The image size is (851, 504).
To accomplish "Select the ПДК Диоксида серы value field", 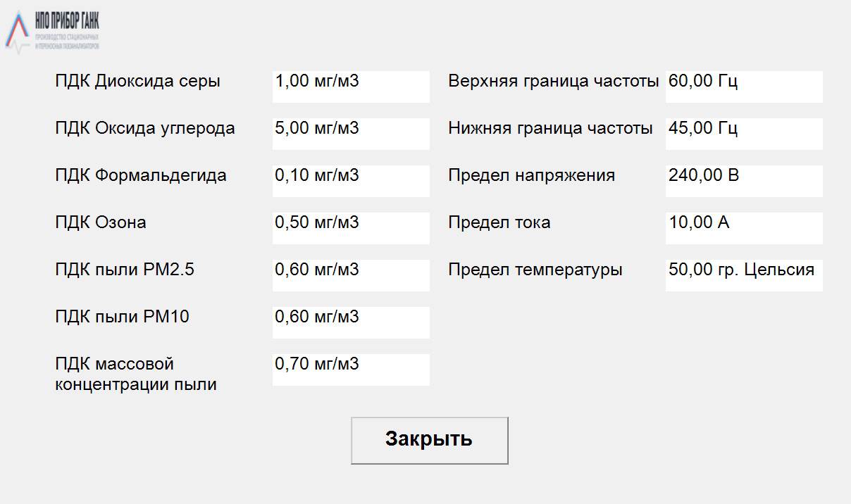I will tap(351, 87).
